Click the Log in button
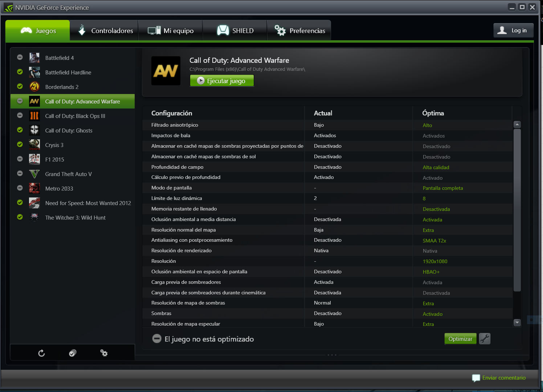 pyautogui.click(x=513, y=30)
